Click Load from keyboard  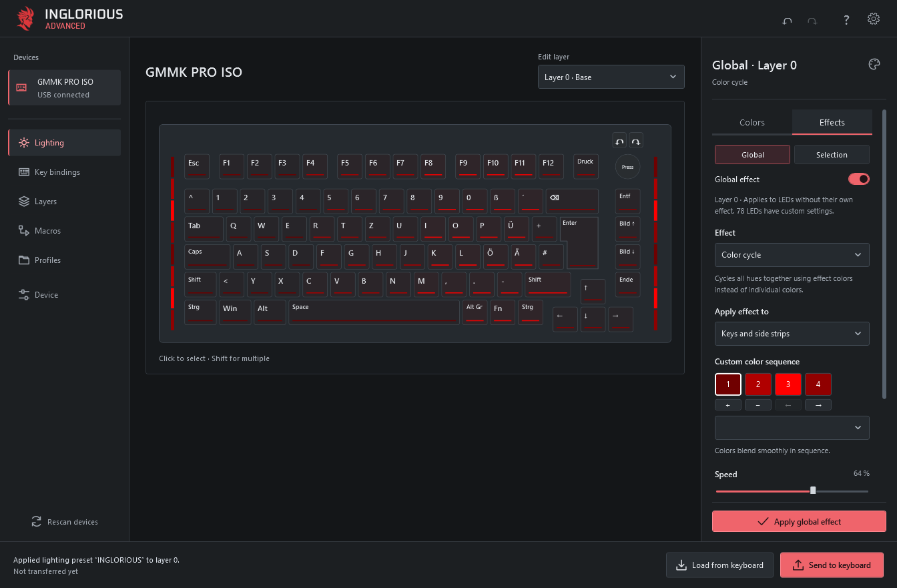point(719,565)
